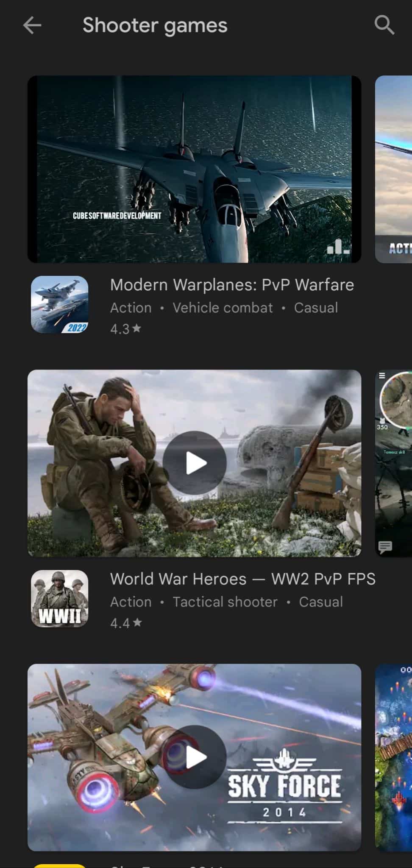The width and height of the screenshot is (412, 868).
Task: Select the Action tag under World War Heroes
Action: point(131,602)
